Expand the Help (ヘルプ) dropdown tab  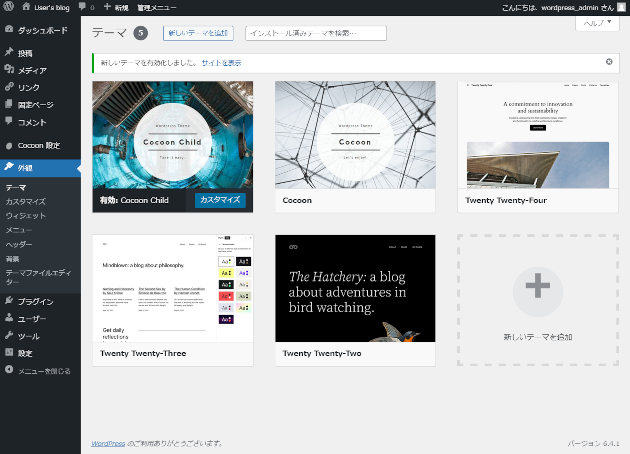596,23
